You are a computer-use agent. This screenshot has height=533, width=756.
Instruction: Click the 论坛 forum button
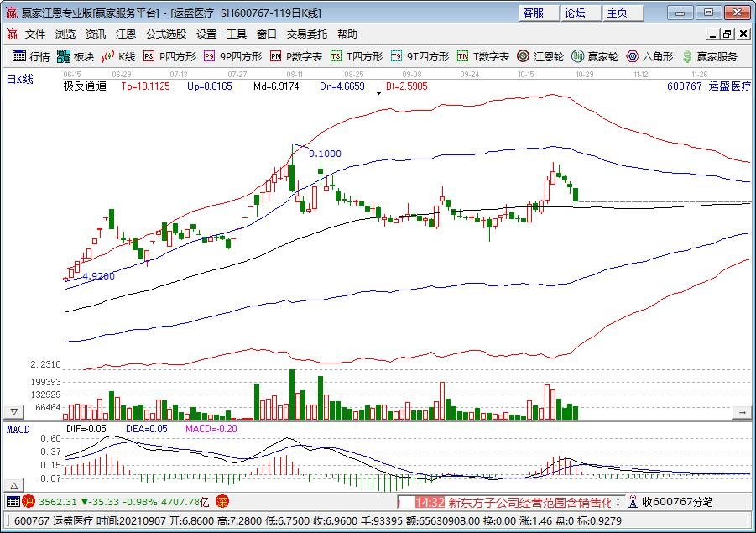point(581,13)
